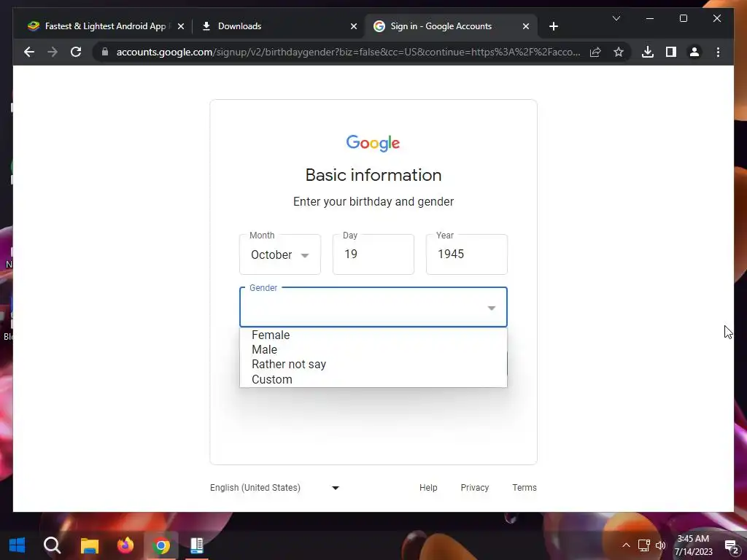Minimize the Chrome window
The height and width of the screenshot is (560, 747).
click(x=650, y=18)
